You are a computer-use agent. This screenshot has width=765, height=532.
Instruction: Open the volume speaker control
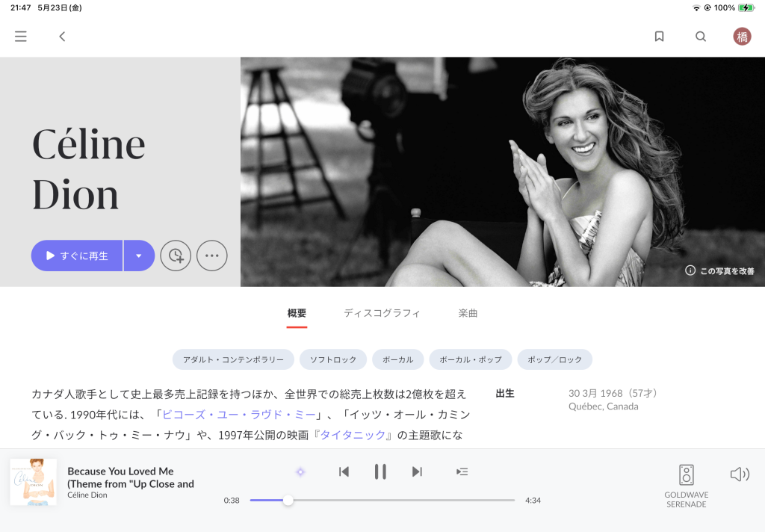coord(740,474)
